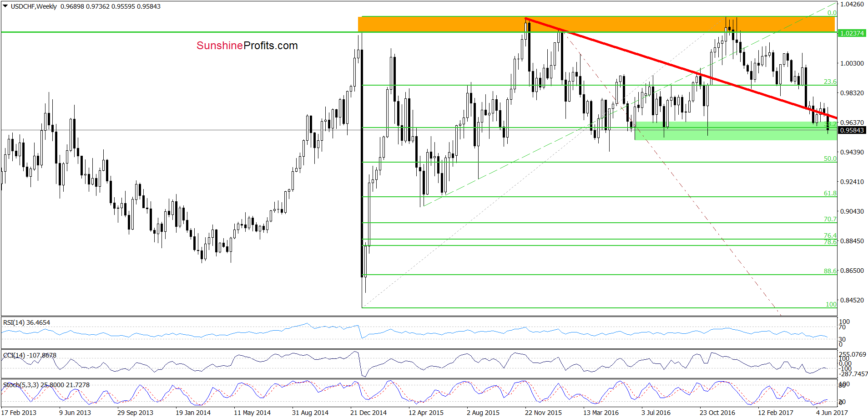Click the 4 Jun 2017 date label

832,413
